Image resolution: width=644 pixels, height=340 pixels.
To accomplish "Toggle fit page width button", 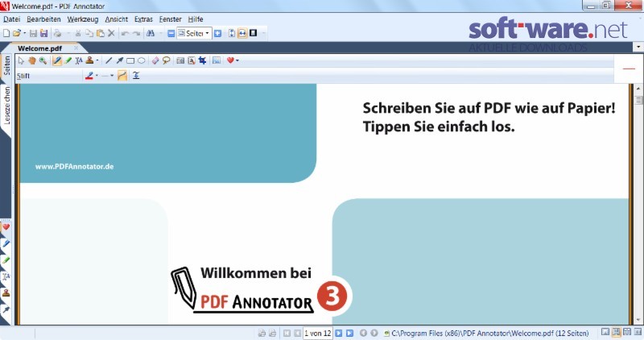I will [242, 33].
